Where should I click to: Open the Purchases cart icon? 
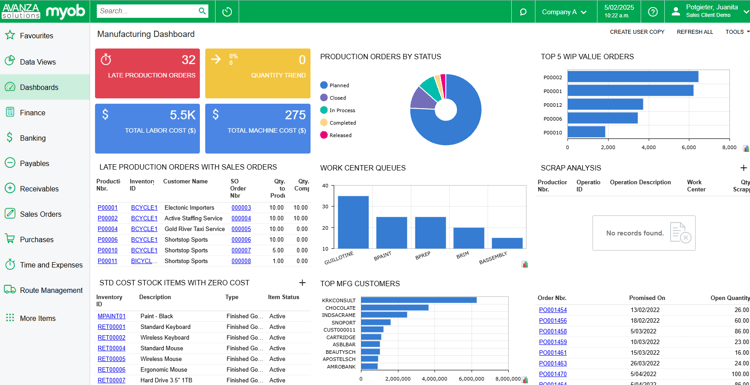click(x=9, y=239)
